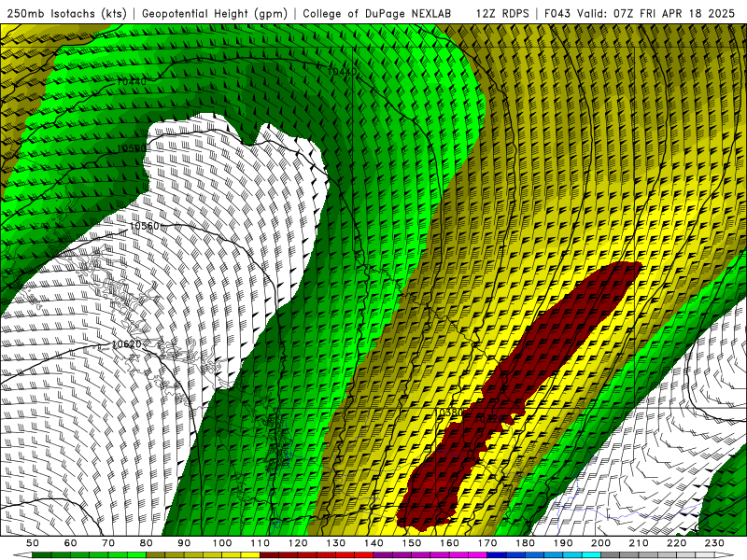
Task: Click the '120' color bar value
Action: tap(298, 543)
